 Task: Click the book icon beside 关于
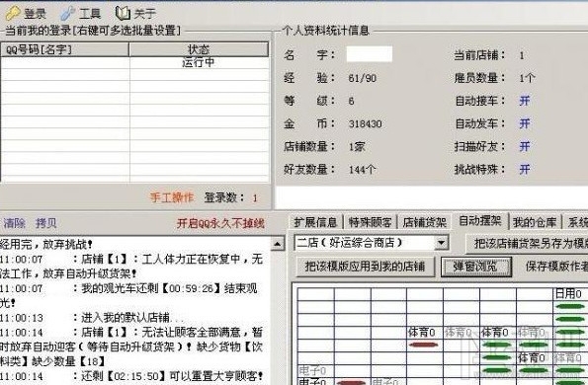(123, 13)
